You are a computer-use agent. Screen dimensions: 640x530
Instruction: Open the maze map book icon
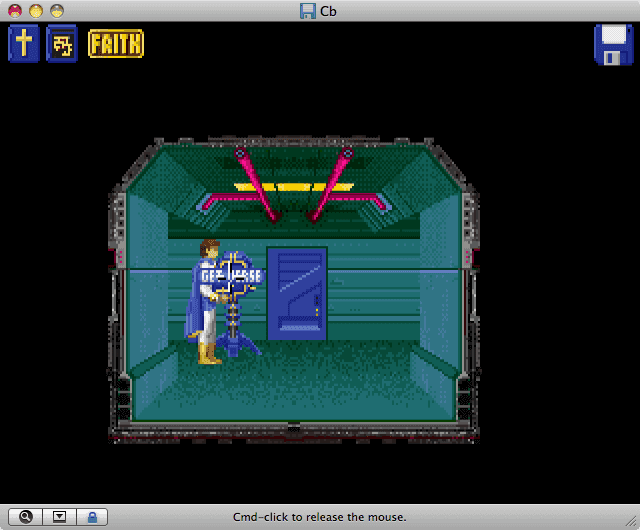point(62,43)
